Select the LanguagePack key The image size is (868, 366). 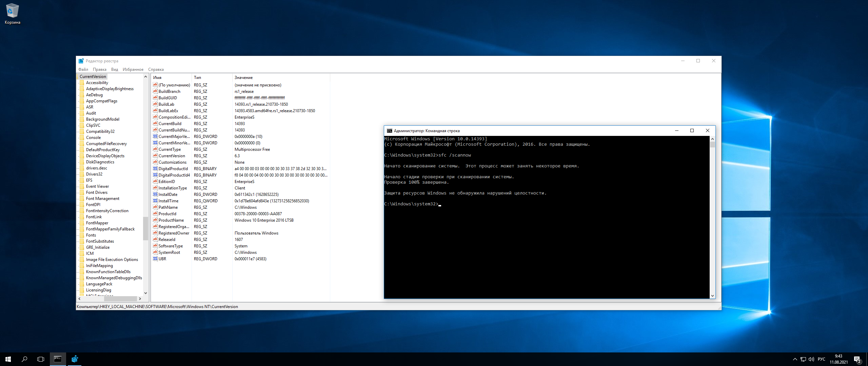point(99,284)
